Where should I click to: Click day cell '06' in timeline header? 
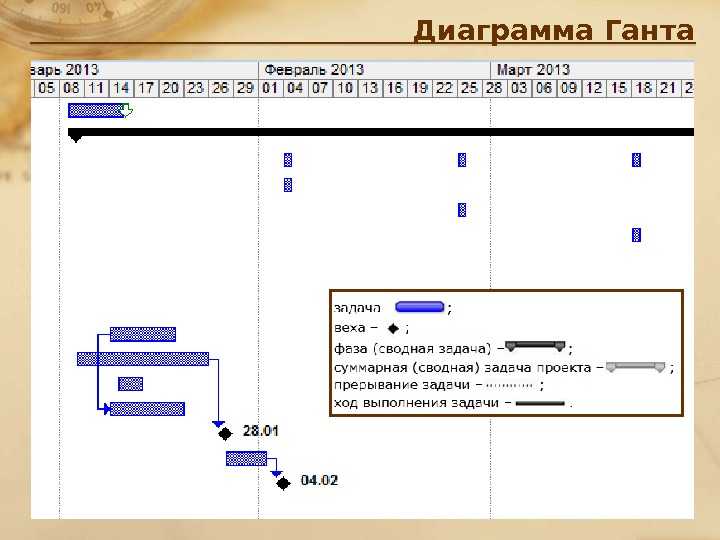[544, 88]
